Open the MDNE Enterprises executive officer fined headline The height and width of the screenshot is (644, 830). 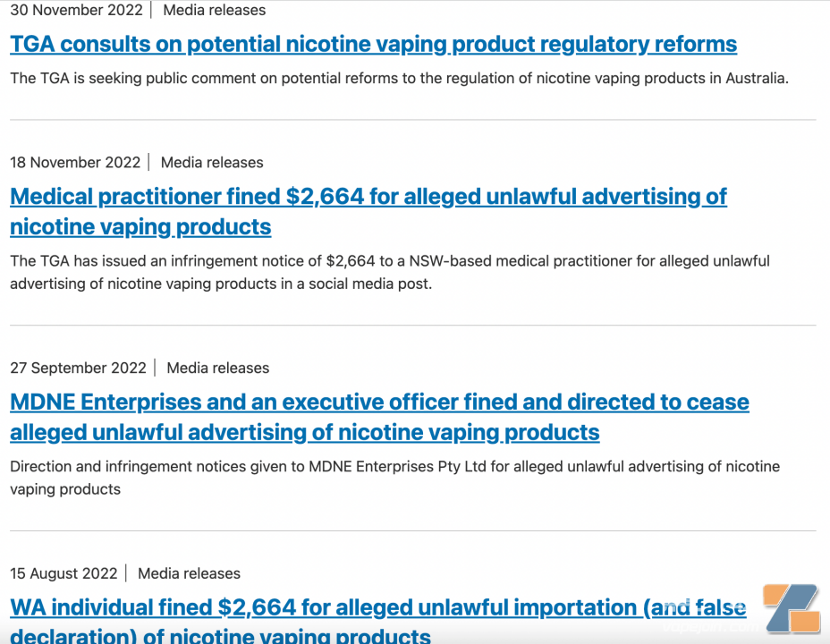point(379,402)
